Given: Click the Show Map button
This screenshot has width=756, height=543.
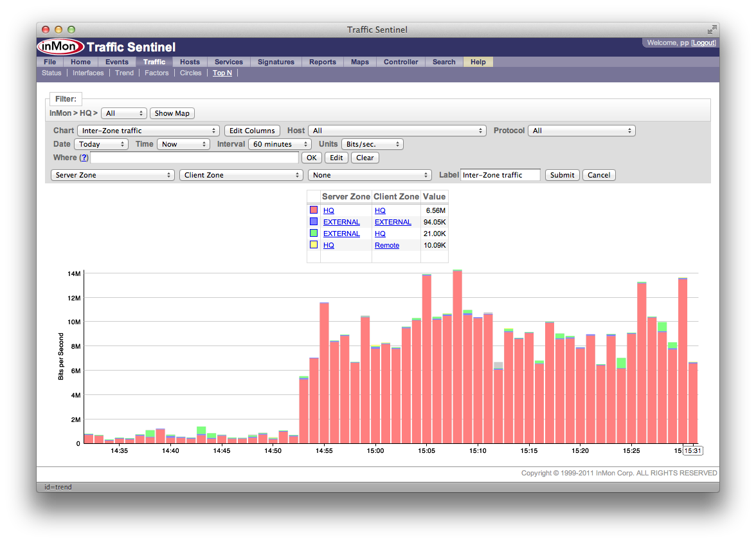Looking at the screenshot, I should coord(172,113).
